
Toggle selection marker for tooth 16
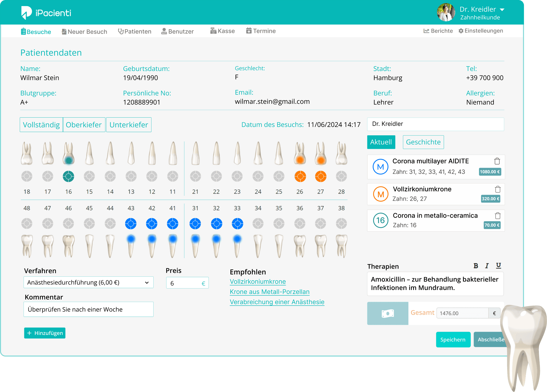[68, 176]
